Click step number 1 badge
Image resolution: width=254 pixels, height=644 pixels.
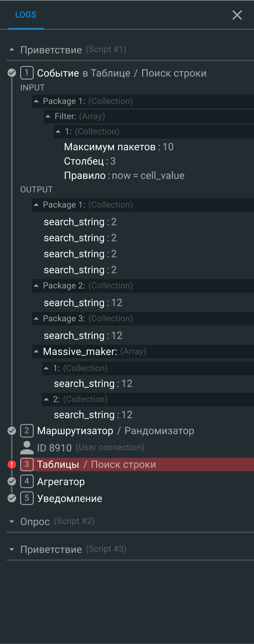click(x=27, y=73)
